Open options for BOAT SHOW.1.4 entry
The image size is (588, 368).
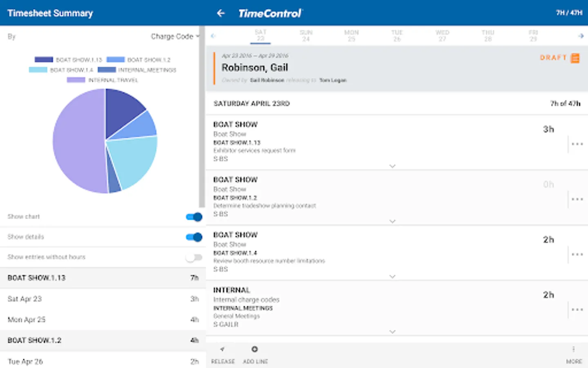coord(577,254)
